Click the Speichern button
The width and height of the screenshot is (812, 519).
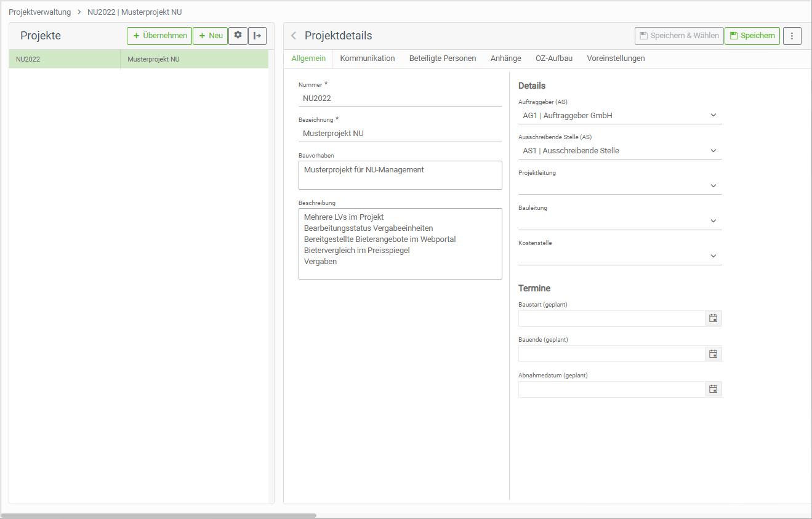(752, 36)
